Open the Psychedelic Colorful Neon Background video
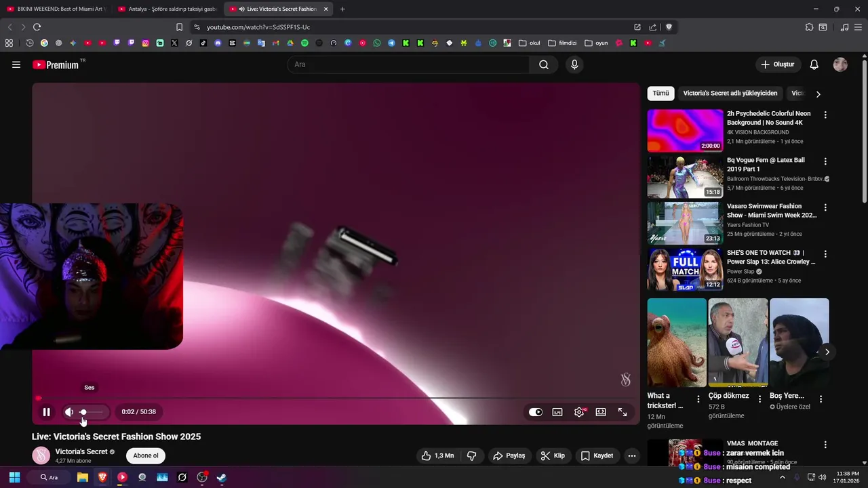This screenshot has width=868, height=488. (685, 130)
